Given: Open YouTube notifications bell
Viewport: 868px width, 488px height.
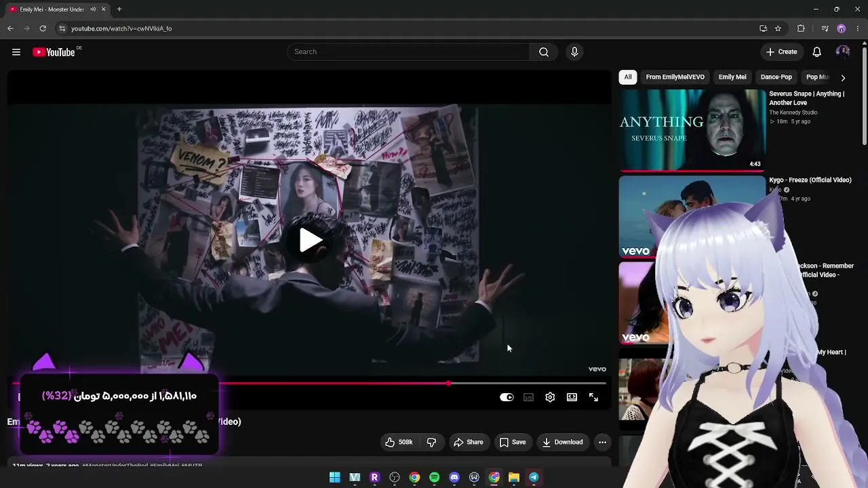Looking at the screenshot, I should pyautogui.click(x=817, y=52).
